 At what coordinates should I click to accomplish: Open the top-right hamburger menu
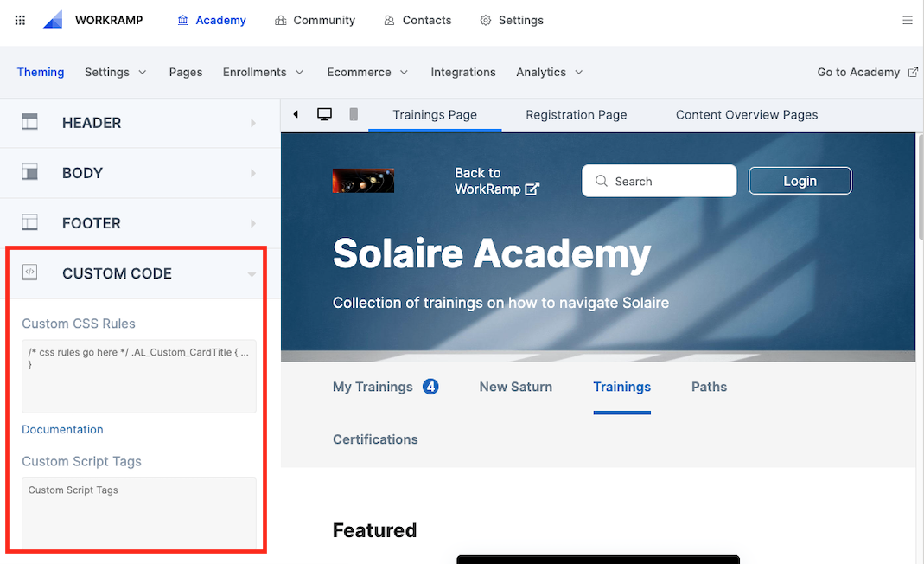pyautogui.click(x=908, y=20)
